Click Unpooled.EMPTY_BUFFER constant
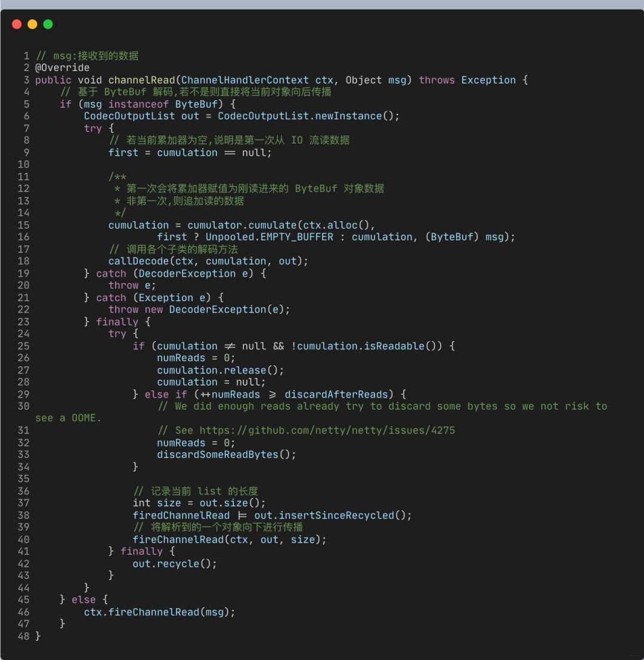This screenshot has height=660, width=644. tap(270, 237)
